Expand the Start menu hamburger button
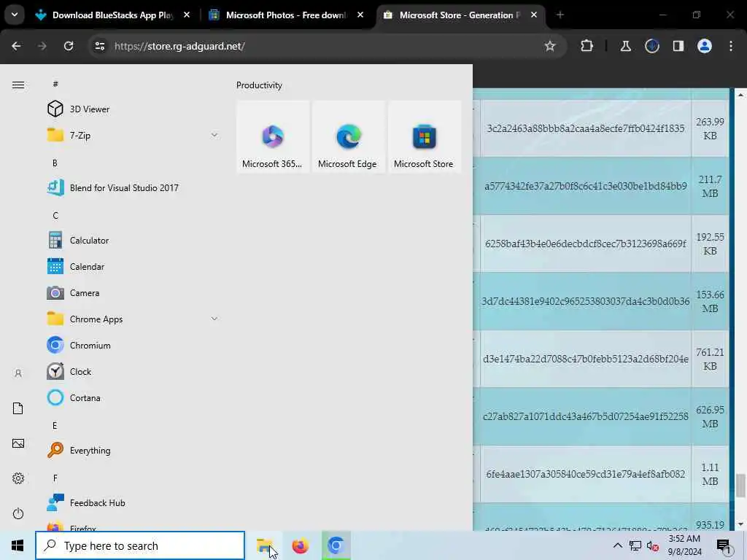This screenshot has width=747, height=560. (x=18, y=85)
